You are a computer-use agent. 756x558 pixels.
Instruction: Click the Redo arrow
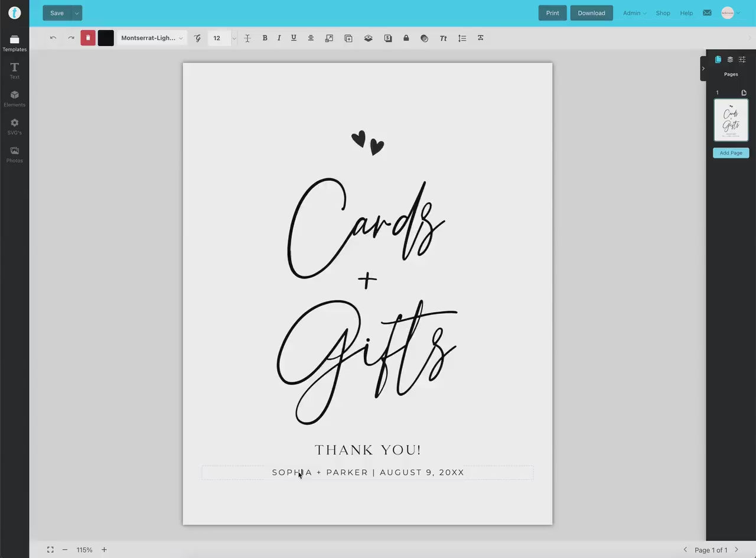point(71,38)
